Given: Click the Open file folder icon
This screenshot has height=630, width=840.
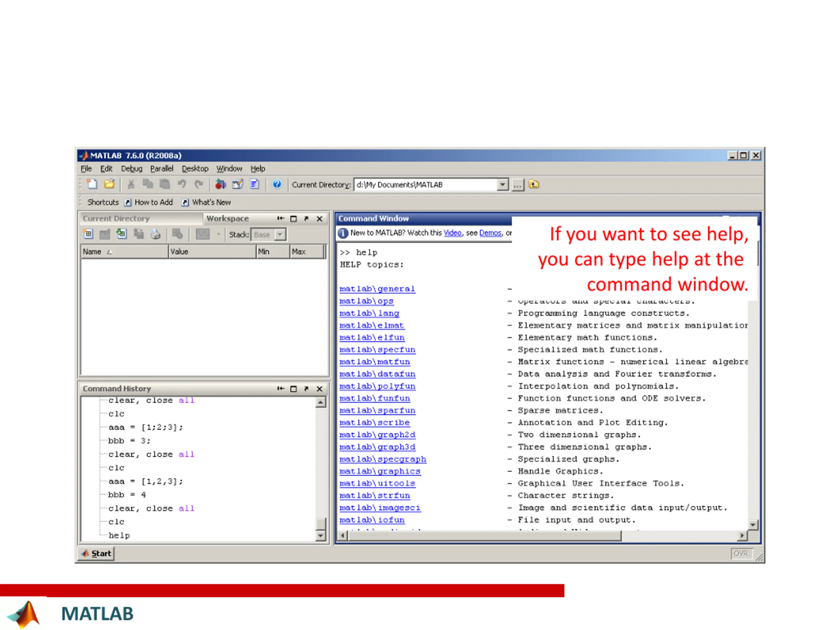Looking at the screenshot, I should click(x=109, y=184).
